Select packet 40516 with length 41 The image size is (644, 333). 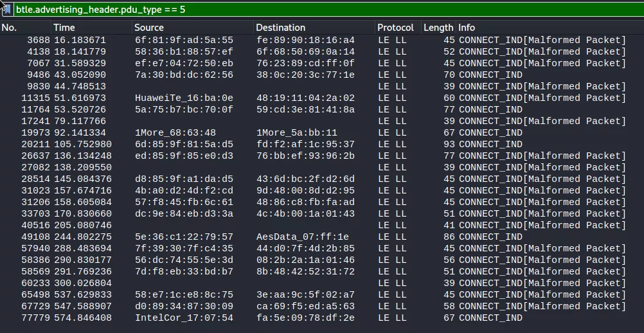coord(322,226)
